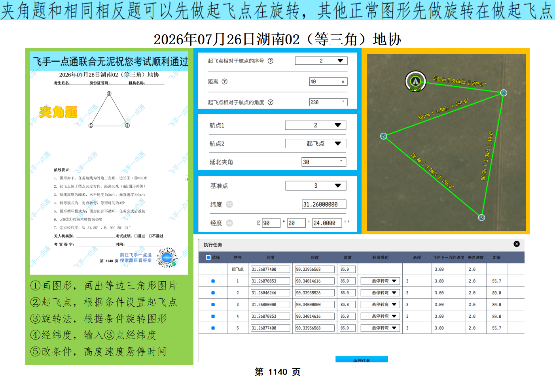Click the route label ending 10.0° on map

[x=487, y=155]
